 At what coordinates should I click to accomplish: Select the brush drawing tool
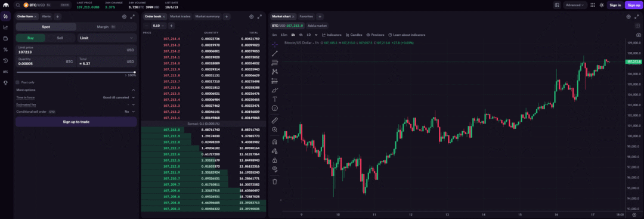(275, 90)
